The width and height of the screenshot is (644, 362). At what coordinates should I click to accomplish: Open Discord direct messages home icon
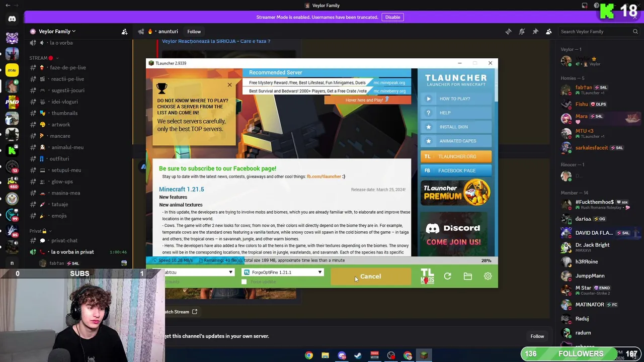point(12,19)
